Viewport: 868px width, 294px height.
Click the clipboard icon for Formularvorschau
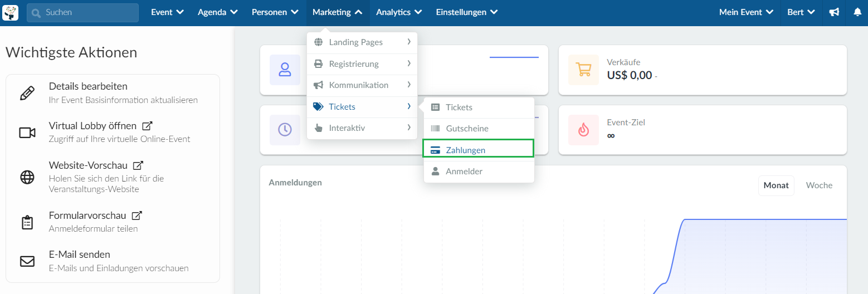[27, 222]
